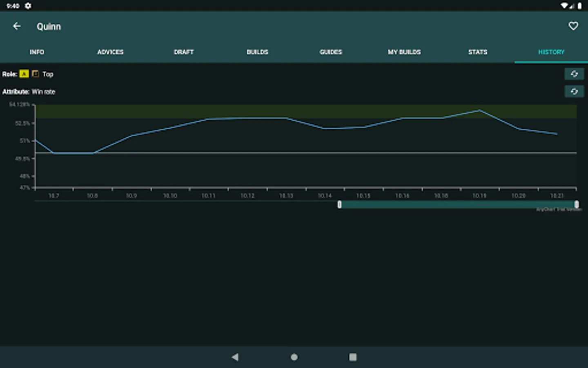Click the yellow tier badge beside Role

[24, 74]
